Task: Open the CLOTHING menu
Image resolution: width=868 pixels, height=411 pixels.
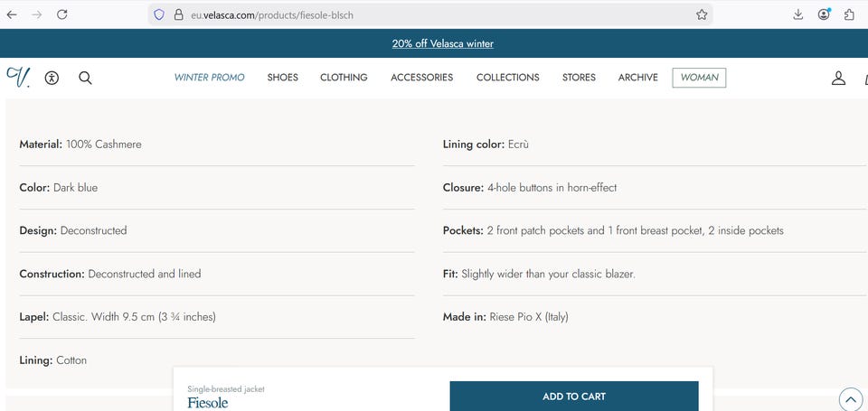Action: pos(344,78)
